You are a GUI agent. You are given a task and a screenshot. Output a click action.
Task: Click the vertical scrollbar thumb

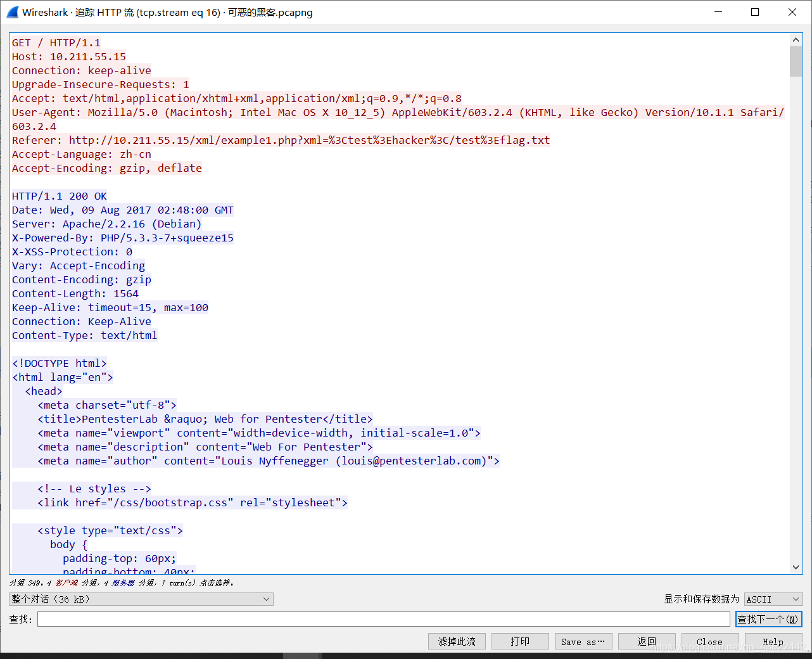click(796, 61)
